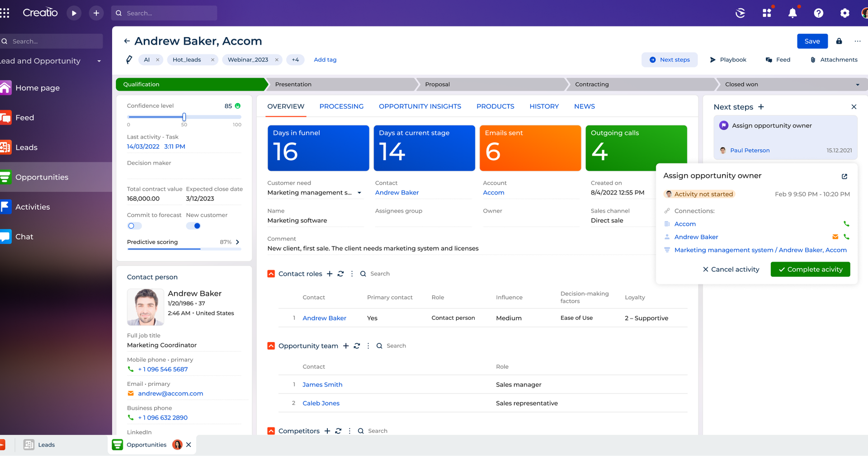The height and width of the screenshot is (456, 868).
Task: Close the Opportunities bottom tab
Action: tap(189, 445)
